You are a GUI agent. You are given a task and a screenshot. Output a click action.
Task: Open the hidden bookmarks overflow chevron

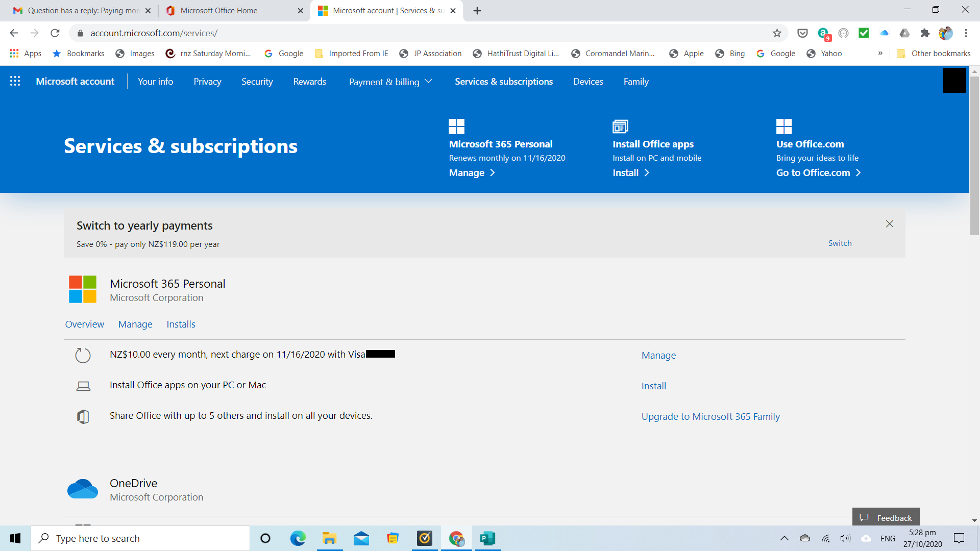(881, 53)
